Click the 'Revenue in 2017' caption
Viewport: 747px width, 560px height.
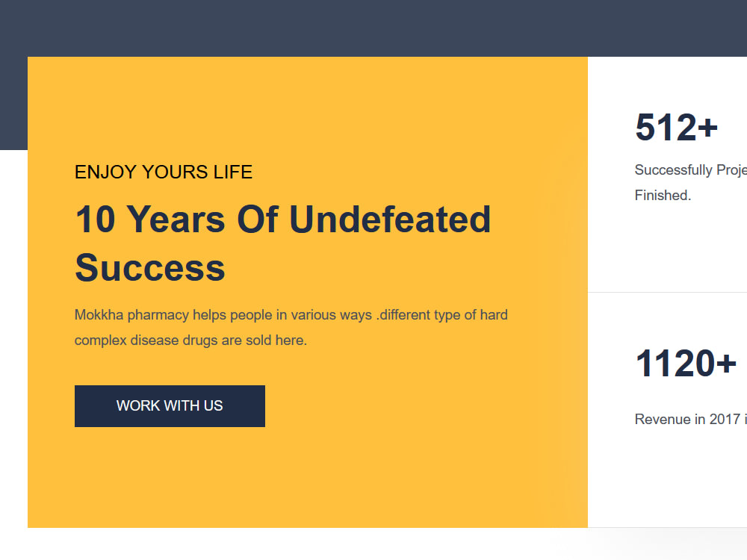687,419
